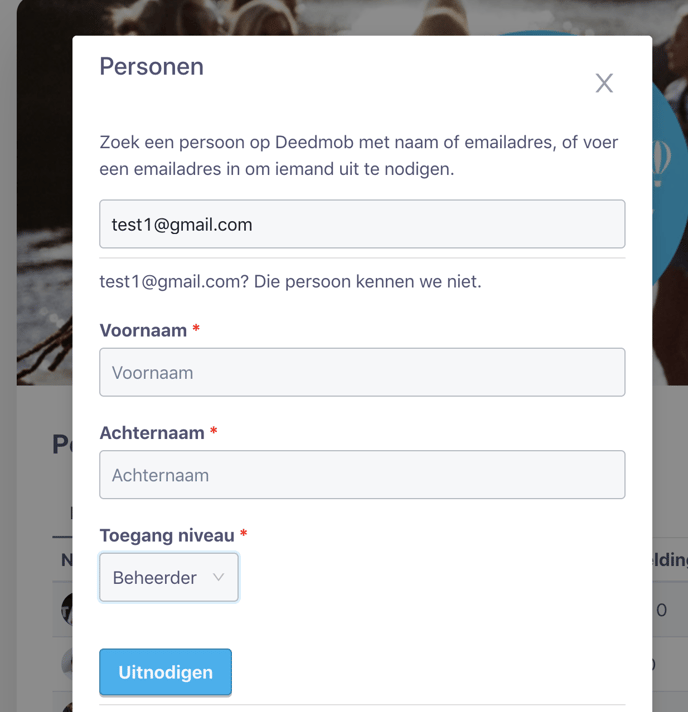Open the Toegang niveau dropdown showing Beheerder
Image resolution: width=688 pixels, height=712 pixels.
point(168,578)
